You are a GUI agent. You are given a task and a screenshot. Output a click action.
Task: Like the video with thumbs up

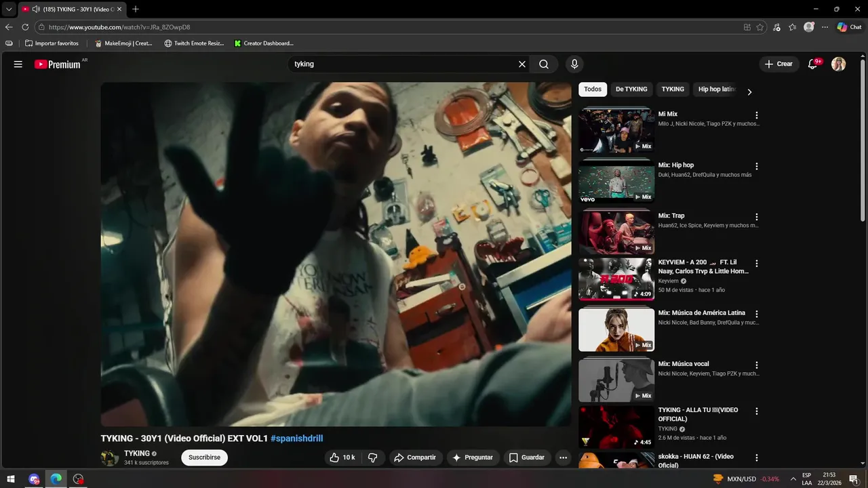click(x=342, y=457)
